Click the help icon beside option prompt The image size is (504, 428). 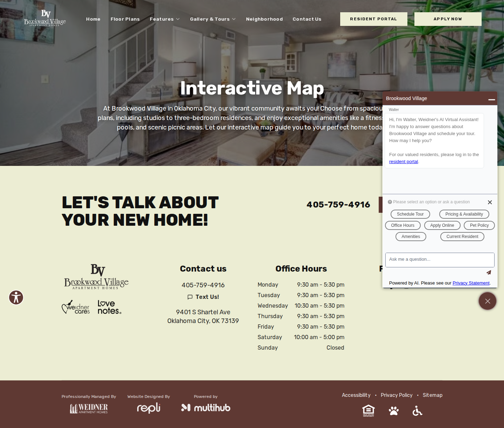coord(390,202)
